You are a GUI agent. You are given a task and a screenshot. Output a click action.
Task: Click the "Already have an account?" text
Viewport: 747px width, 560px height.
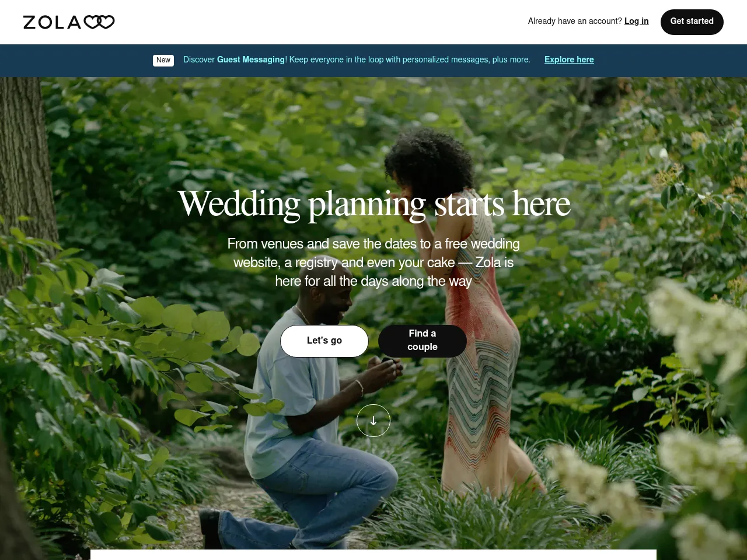[x=575, y=21]
